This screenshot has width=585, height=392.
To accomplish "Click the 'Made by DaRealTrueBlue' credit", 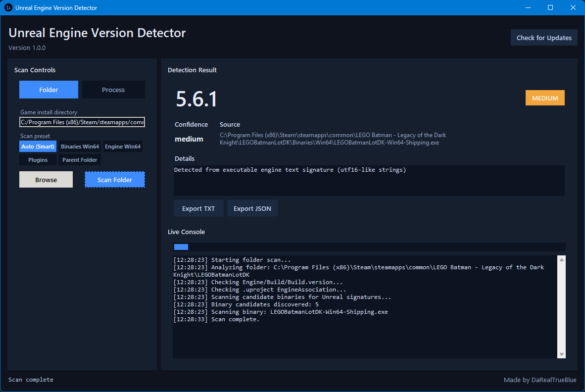I will (x=540, y=380).
